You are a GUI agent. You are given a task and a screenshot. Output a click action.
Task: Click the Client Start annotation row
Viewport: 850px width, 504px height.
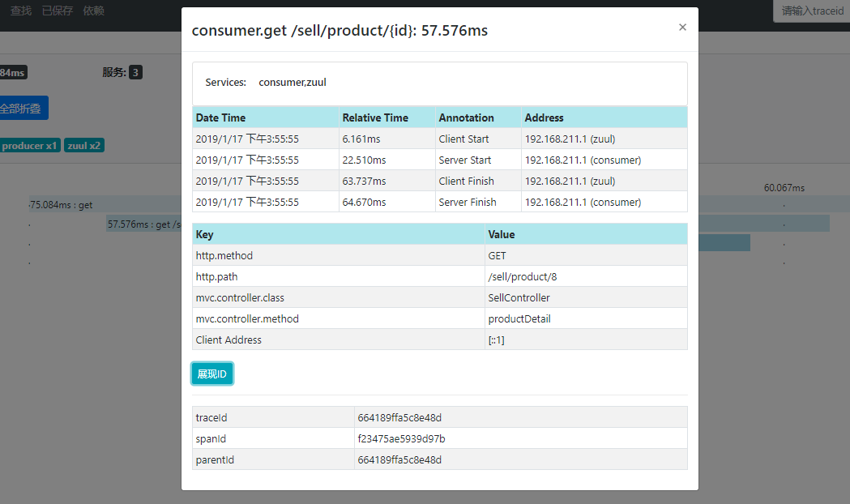(x=439, y=139)
